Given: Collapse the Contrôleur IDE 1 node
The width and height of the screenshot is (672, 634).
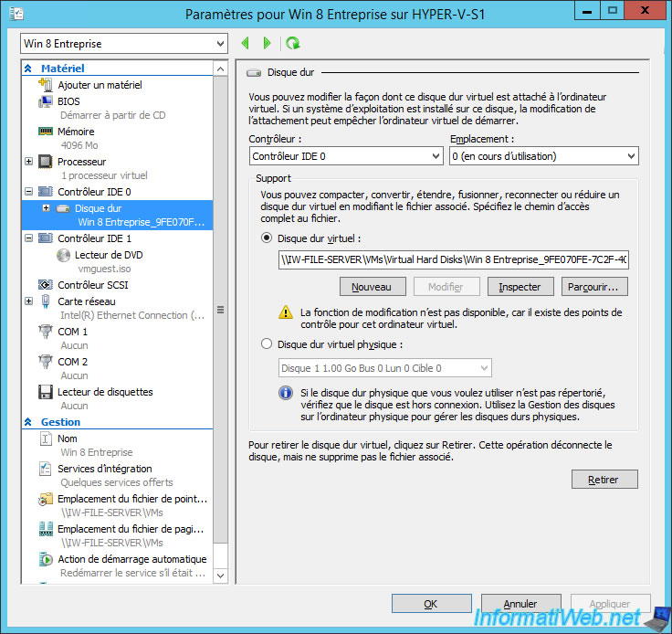Looking at the screenshot, I should (x=28, y=238).
